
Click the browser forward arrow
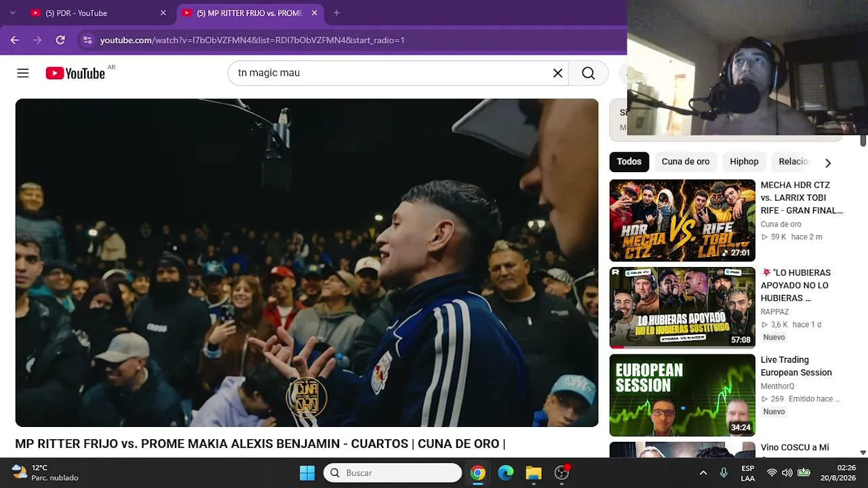pyautogui.click(x=37, y=40)
